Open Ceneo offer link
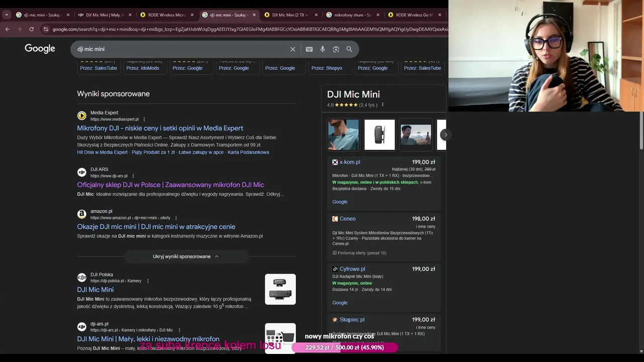Screen dimensions: 644x362 pyautogui.click(x=348, y=219)
